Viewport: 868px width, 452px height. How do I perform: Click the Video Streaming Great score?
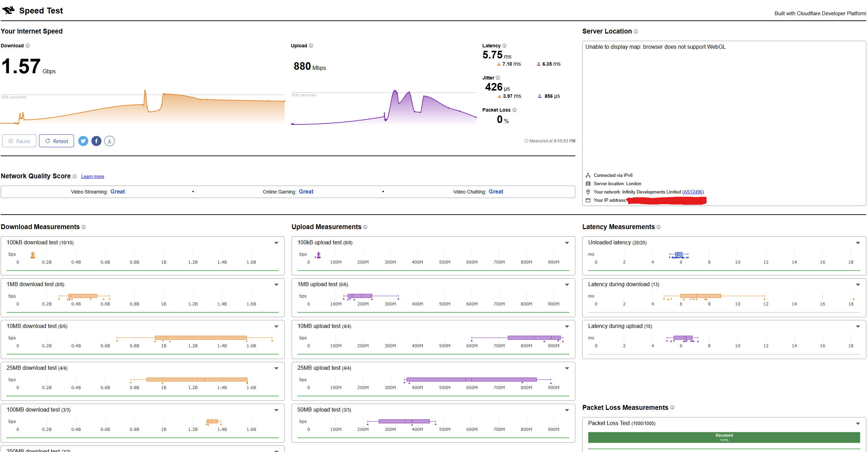(x=117, y=192)
